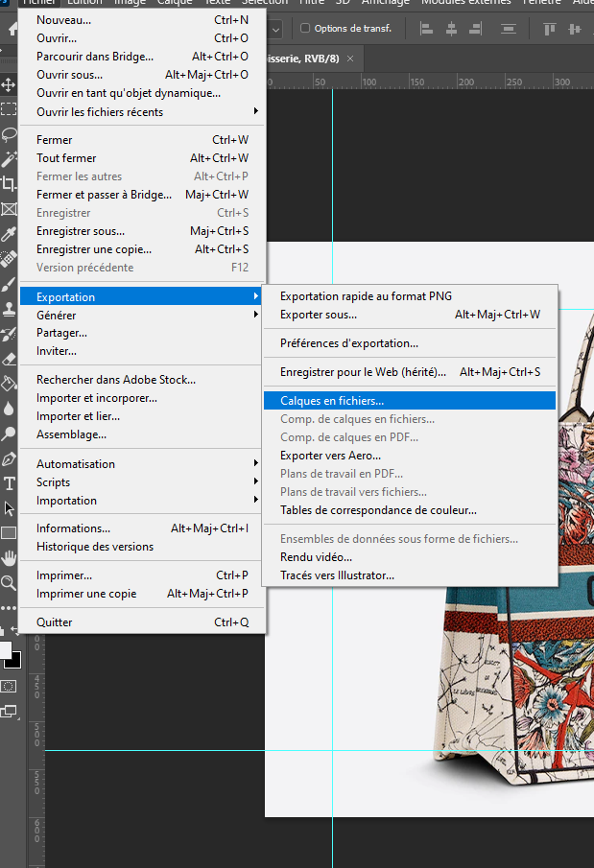Click Enregistrer sous... in Fichier menu
Screen dimensions: 594x868
pos(81,231)
